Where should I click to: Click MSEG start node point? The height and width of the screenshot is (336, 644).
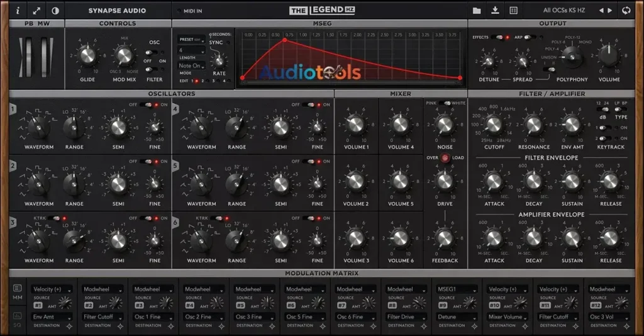pos(243,77)
